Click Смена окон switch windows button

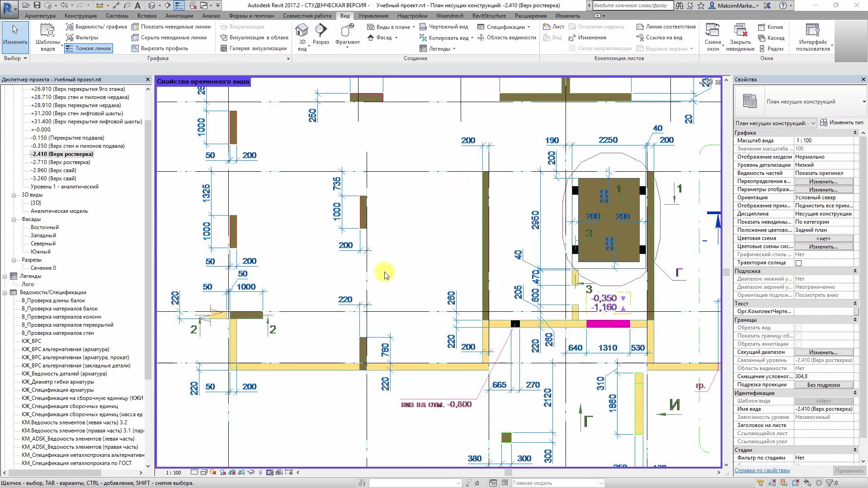point(713,37)
